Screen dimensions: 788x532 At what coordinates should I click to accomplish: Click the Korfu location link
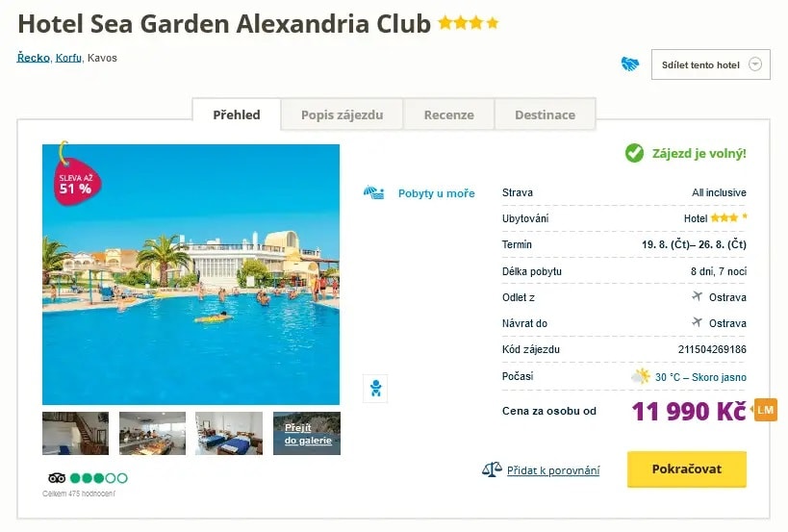click(68, 58)
